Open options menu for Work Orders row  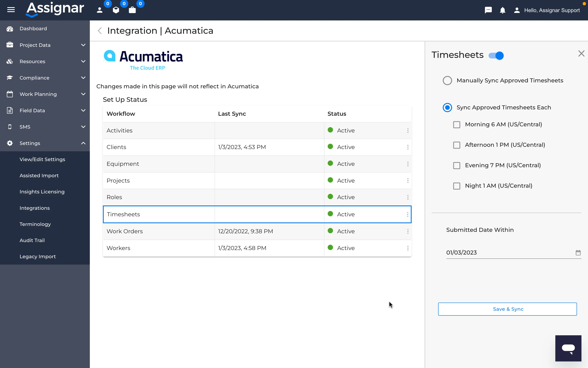(408, 231)
